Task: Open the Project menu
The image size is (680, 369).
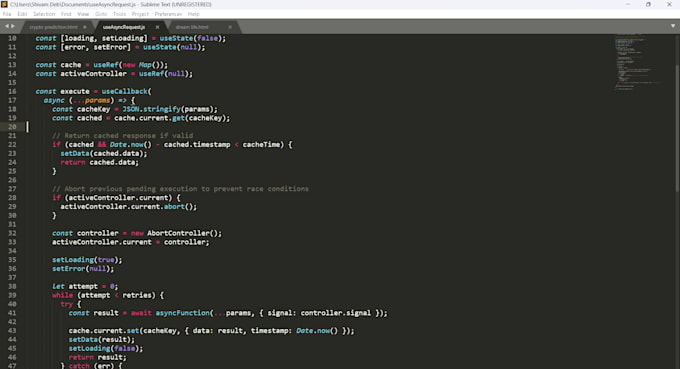Action: coord(140,14)
